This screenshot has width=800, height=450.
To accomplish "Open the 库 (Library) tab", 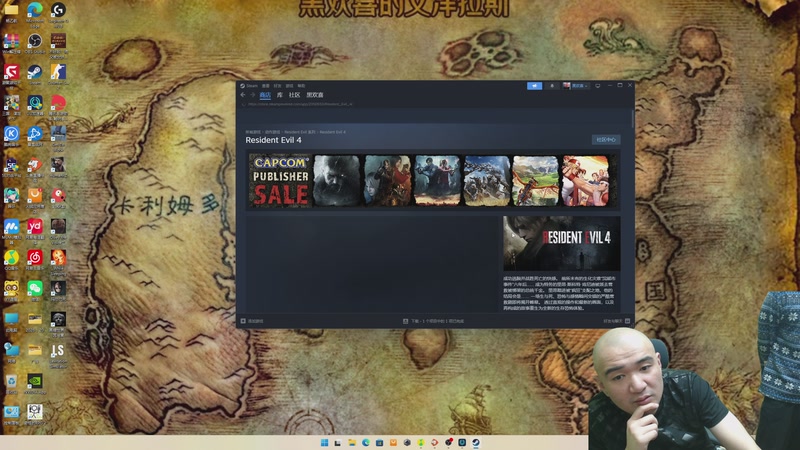I will pyautogui.click(x=280, y=95).
